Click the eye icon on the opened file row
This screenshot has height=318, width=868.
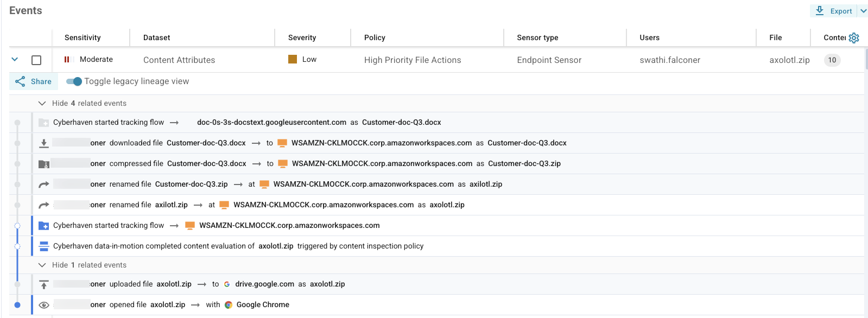coord(44,305)
